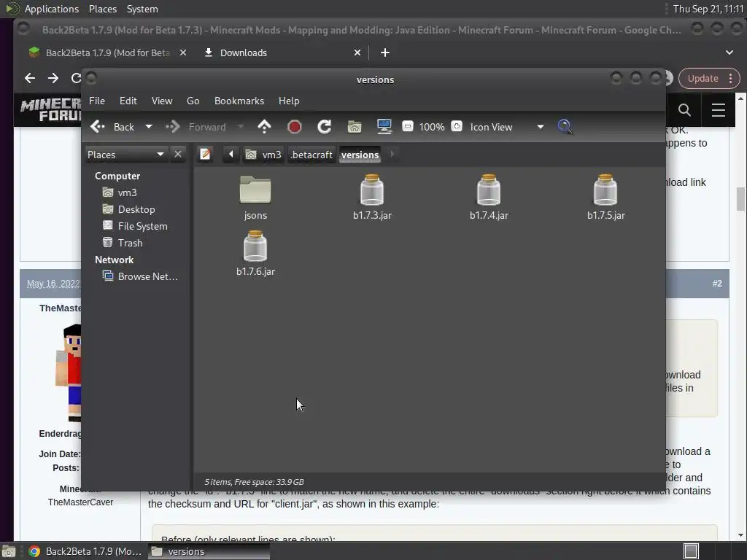Open the Minecraft Forum hamburger menu
747x560 pixels.
click(718, 110)
